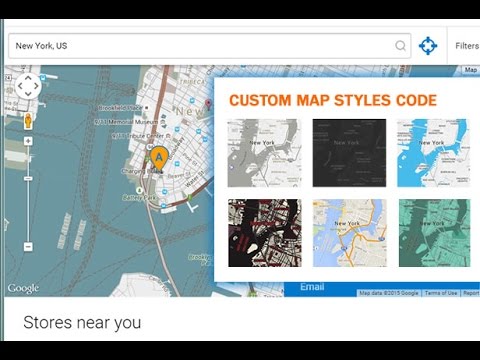The image size is (480, 360).
Task: Pan the map left with arrow control
Action: 20,86
